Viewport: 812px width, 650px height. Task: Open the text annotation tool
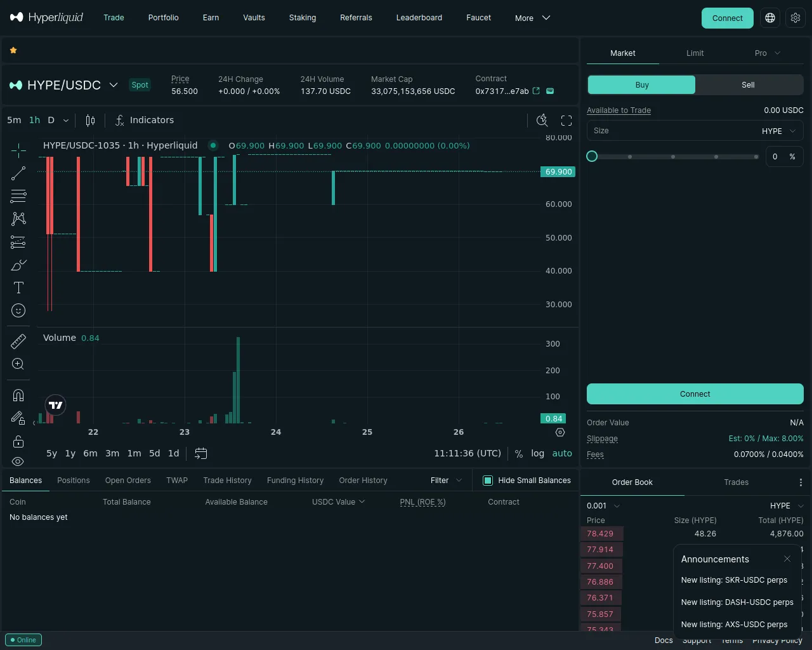18,288
